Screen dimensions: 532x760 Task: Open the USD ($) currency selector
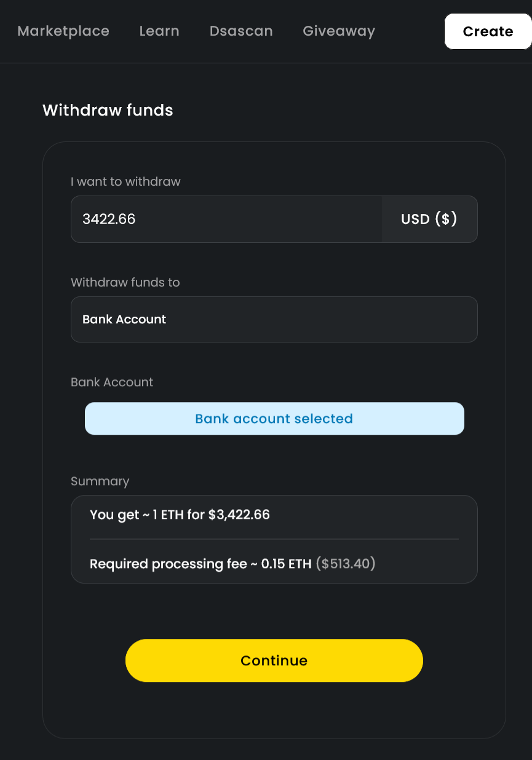coord(429,219)
